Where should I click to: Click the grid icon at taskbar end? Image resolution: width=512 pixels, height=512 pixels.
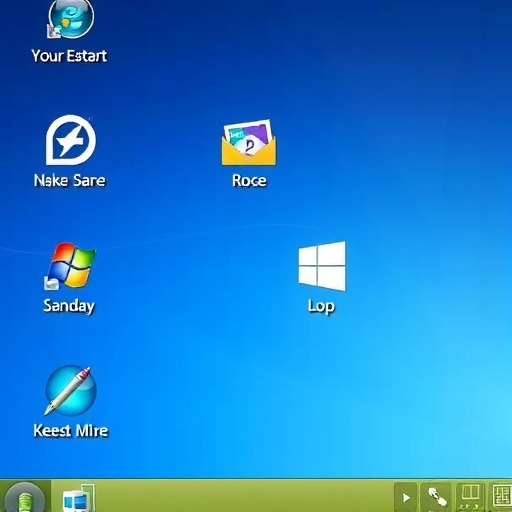[501, 497]
